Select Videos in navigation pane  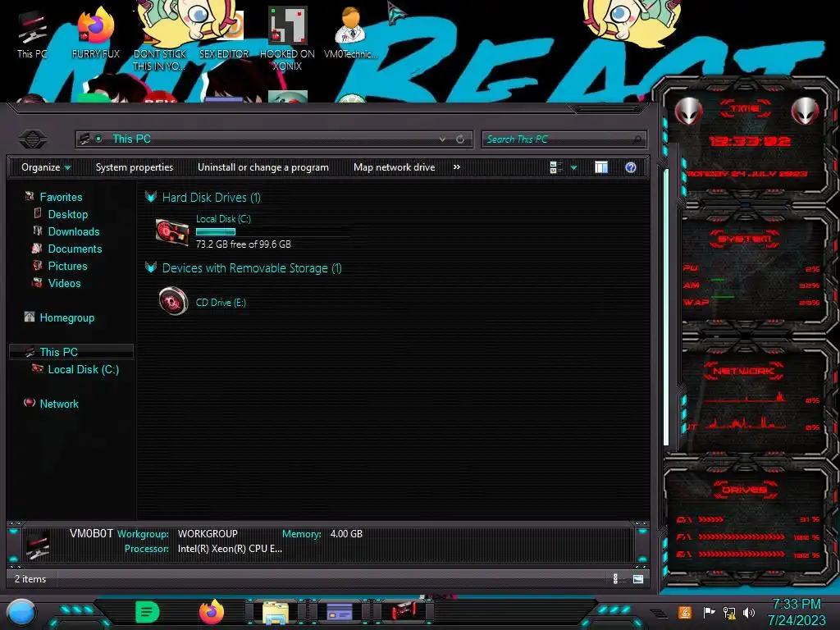click(64, 283)
